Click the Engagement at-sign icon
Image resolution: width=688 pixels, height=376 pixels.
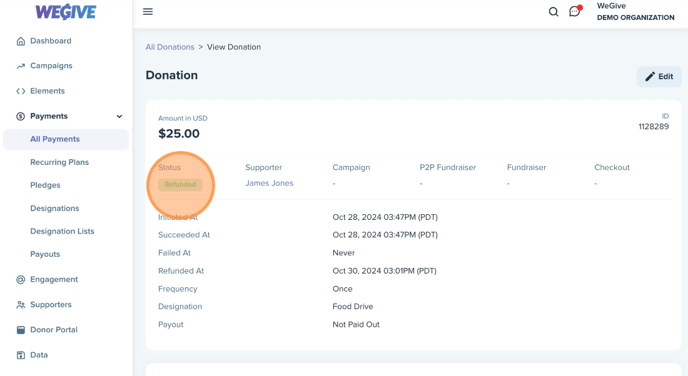(x=21, y=279)
